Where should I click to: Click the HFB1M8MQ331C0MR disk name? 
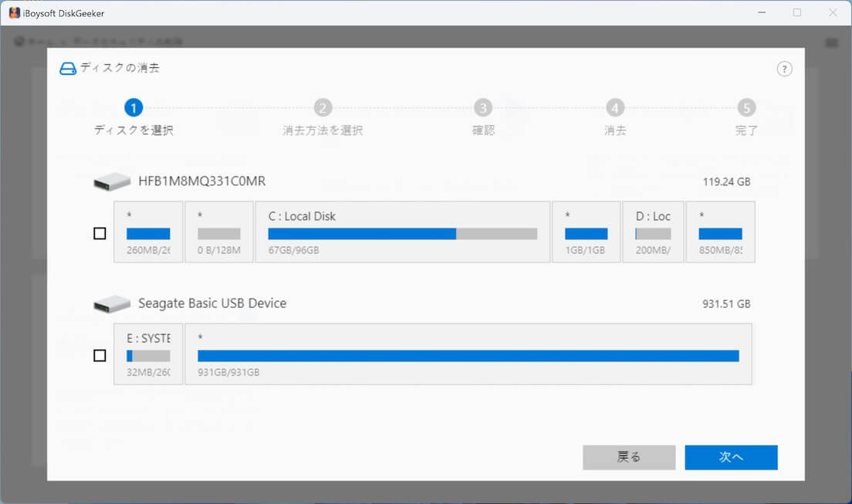pos(202,181)
